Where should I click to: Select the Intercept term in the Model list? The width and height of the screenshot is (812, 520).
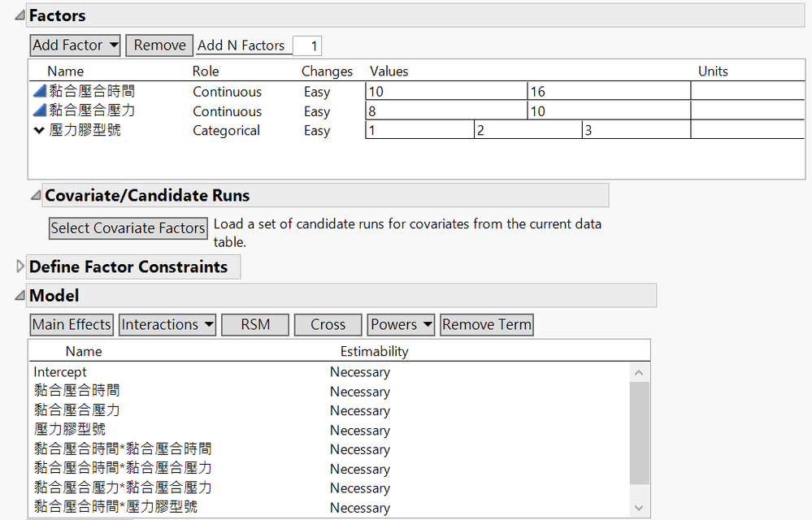tap(59, 371)
